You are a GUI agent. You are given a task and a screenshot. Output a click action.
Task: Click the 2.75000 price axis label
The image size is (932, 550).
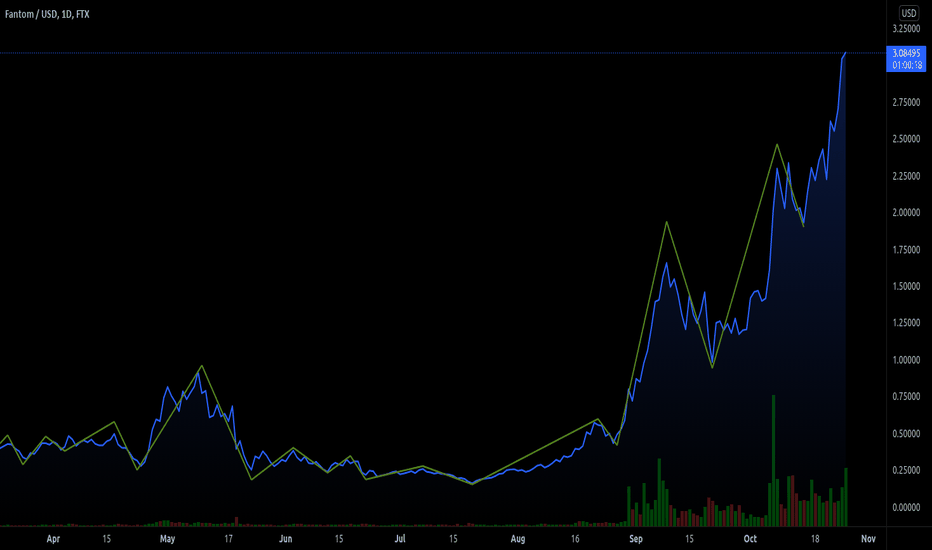click(x=906, y=102)
